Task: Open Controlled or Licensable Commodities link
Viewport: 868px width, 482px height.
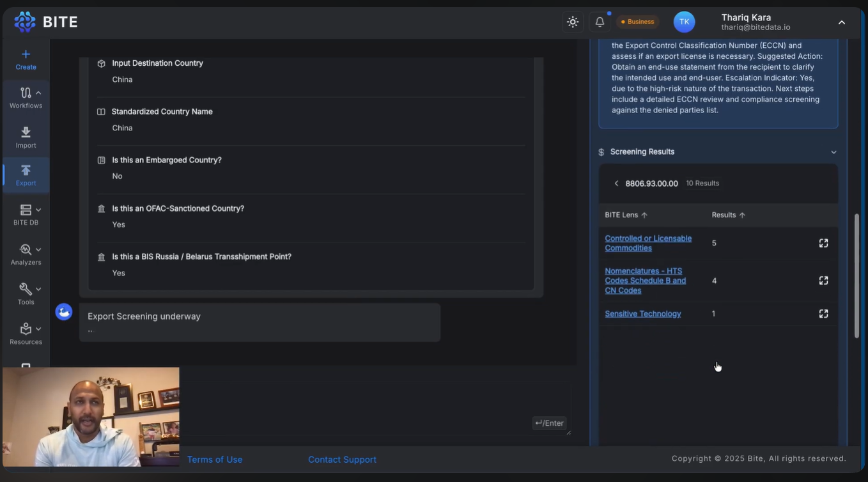Action: [x=648, y=243]
